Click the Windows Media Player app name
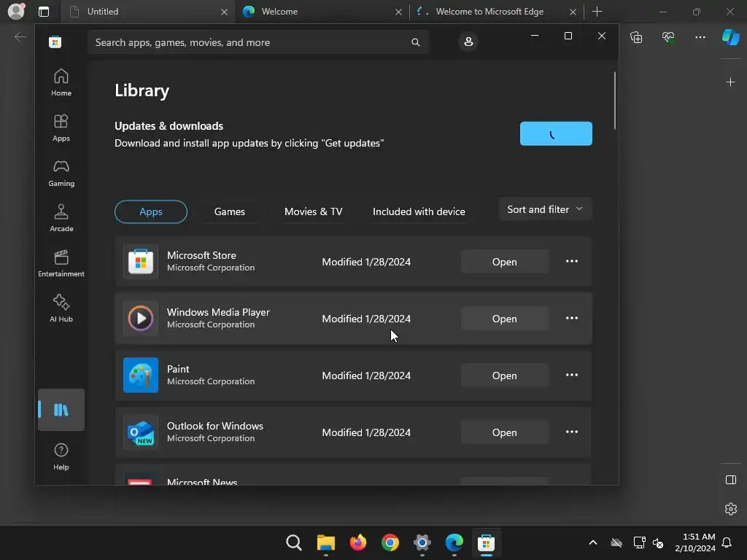 click(x=218, y=312)
